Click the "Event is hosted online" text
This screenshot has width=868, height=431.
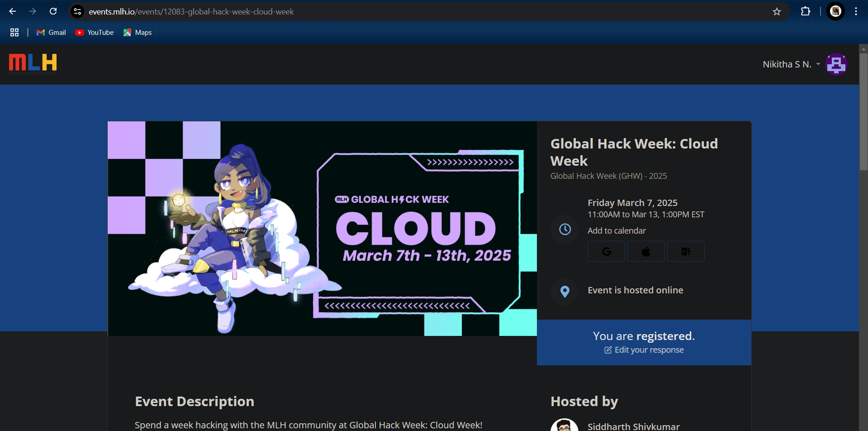[x=636, y=290]
